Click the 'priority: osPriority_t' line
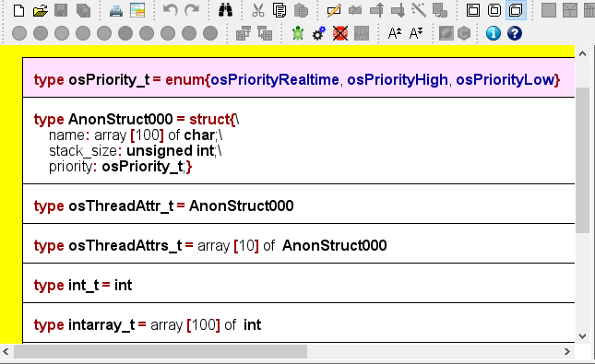Screen dimensions: 595x364 120,167
